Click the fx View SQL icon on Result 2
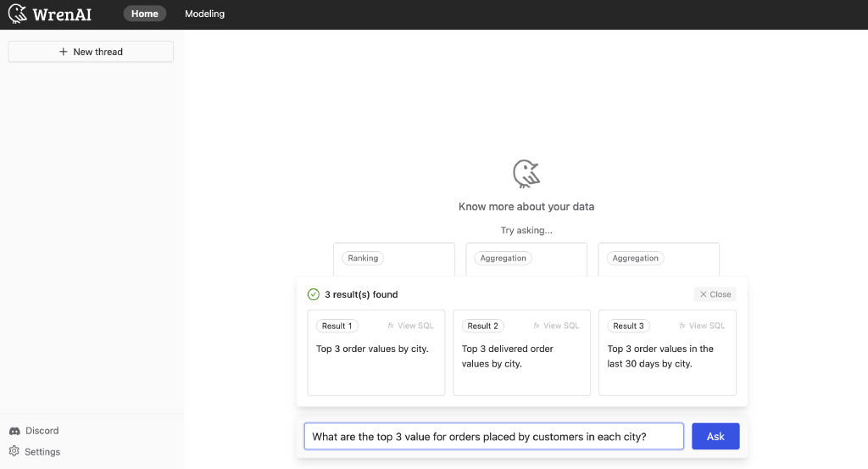The image size is (868, 469). coord(537,326)
